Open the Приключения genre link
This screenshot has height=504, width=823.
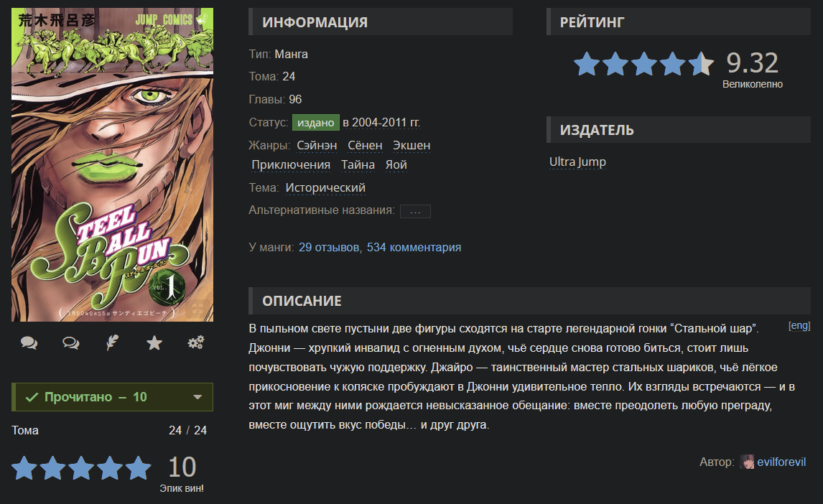click(x=291, y=164)
